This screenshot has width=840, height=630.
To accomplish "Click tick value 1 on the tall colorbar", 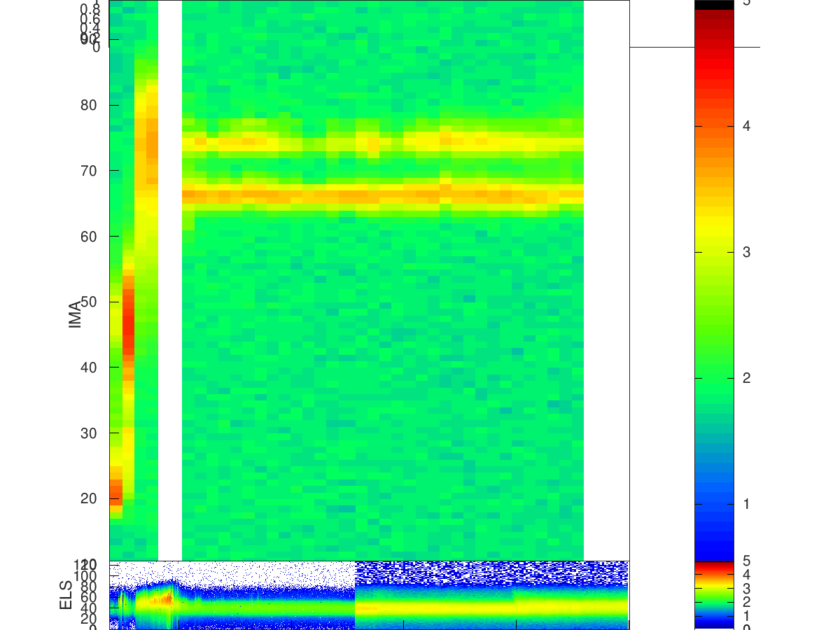I will point(747,504).
